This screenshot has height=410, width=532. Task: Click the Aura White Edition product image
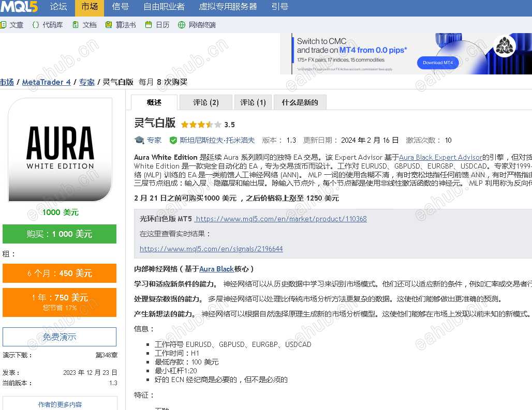point(60,150)
